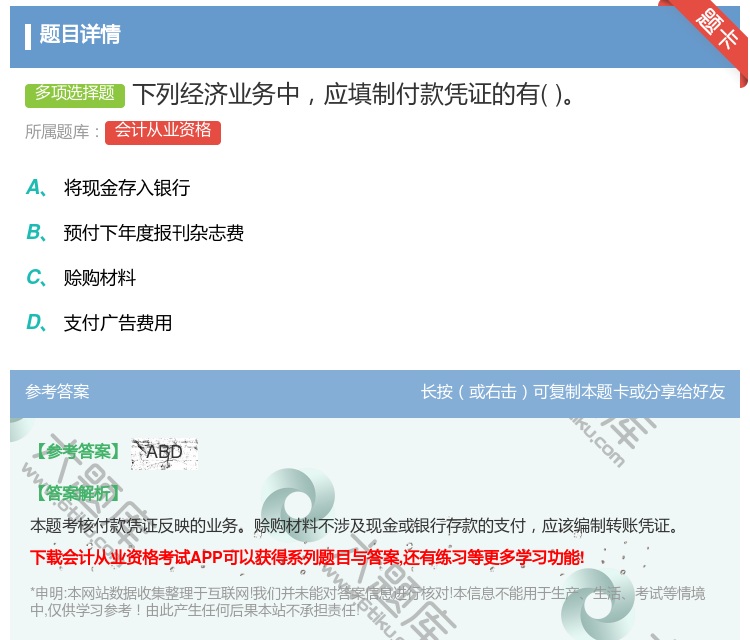This screenshot has width=750, height=640.
Task: Click the 多项选择题 question type badge
Action: 75,95
